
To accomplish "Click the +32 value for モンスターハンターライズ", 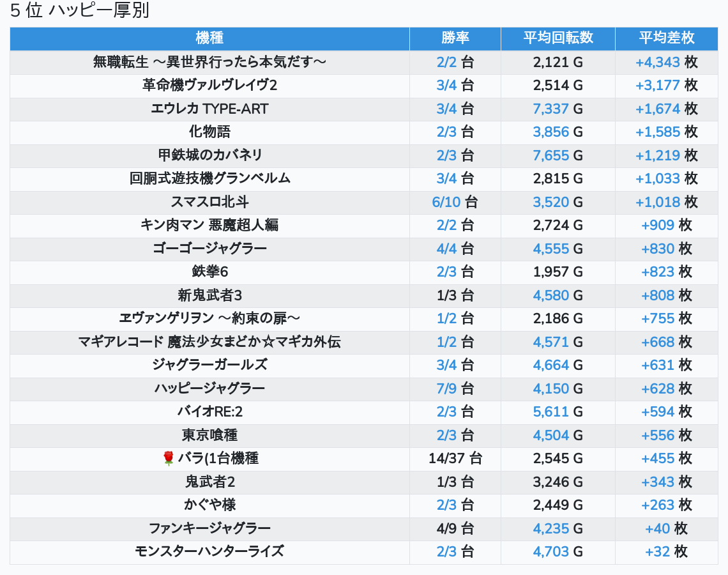I will (x=657, y=552).
